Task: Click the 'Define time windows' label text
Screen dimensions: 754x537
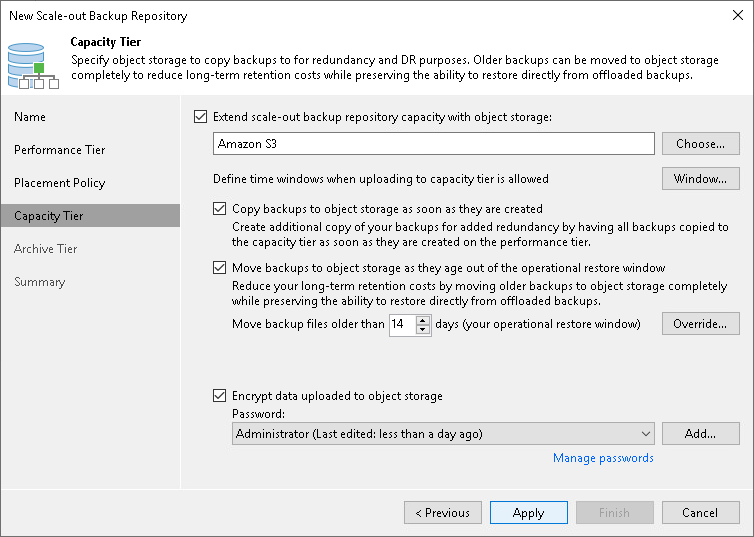Action: [x=381, y=179]
